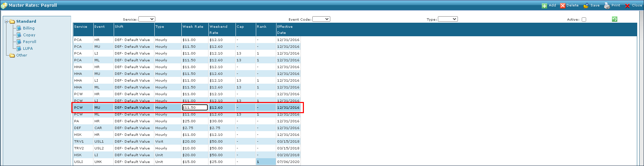Viewport: 644px width, 166px height.
Task: Click the Week Rate field showing $11.50
Action: click(x=195, y=107)
